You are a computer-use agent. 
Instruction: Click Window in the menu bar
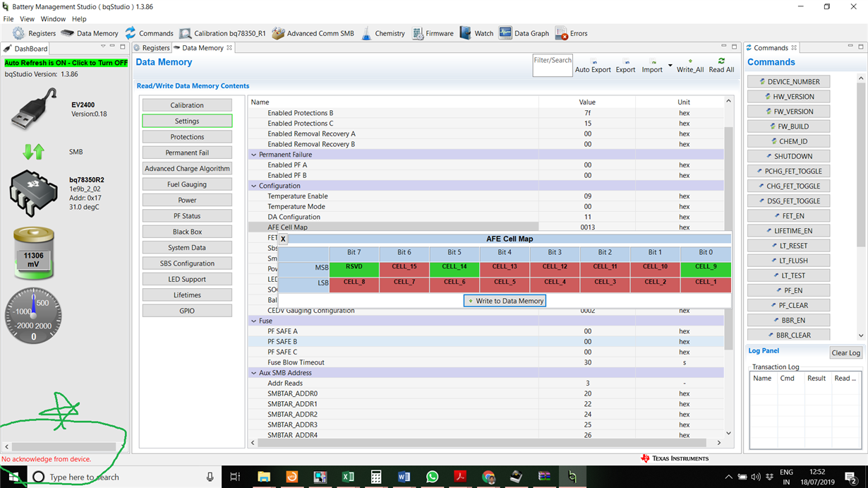(x=53, y=19)
